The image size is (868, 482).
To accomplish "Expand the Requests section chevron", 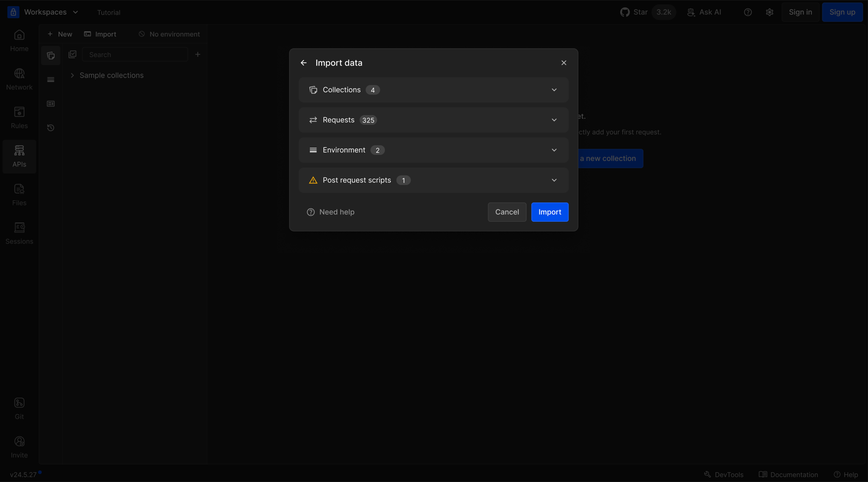I will 554,120.
